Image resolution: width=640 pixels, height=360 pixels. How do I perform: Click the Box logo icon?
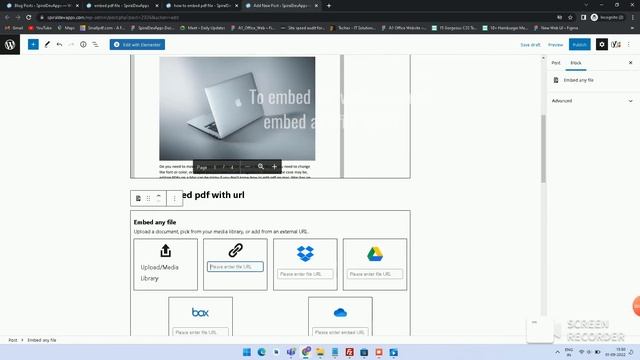point(200,312)
